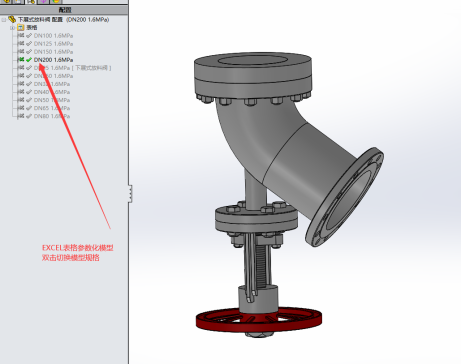Click the 表格 design table folder icon

coord(21,28)
